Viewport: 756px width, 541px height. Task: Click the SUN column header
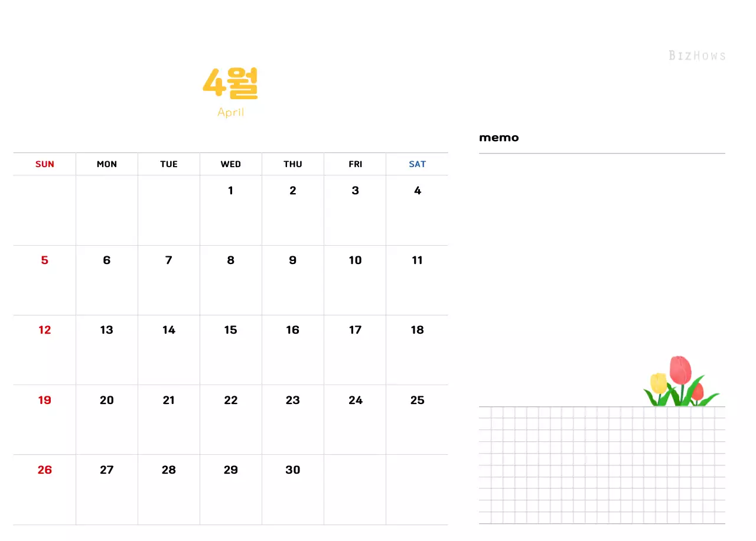(x=45, y=164)
